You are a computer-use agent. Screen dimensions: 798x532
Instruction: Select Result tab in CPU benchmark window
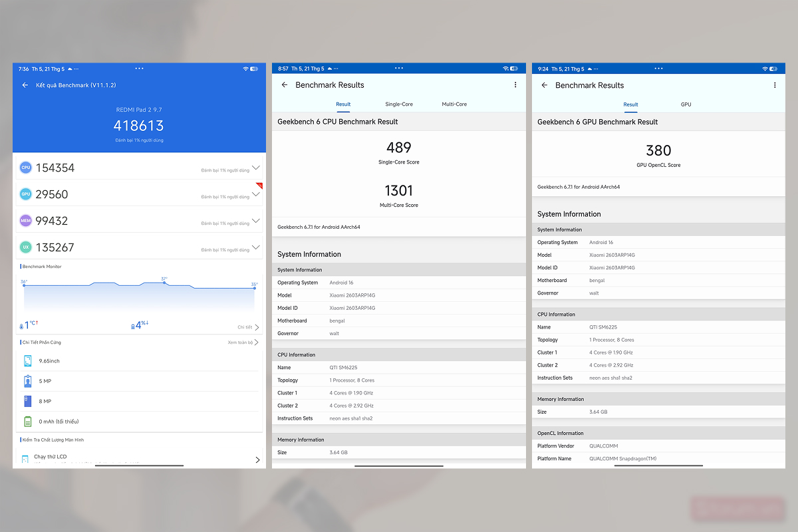tap(343, 104)
